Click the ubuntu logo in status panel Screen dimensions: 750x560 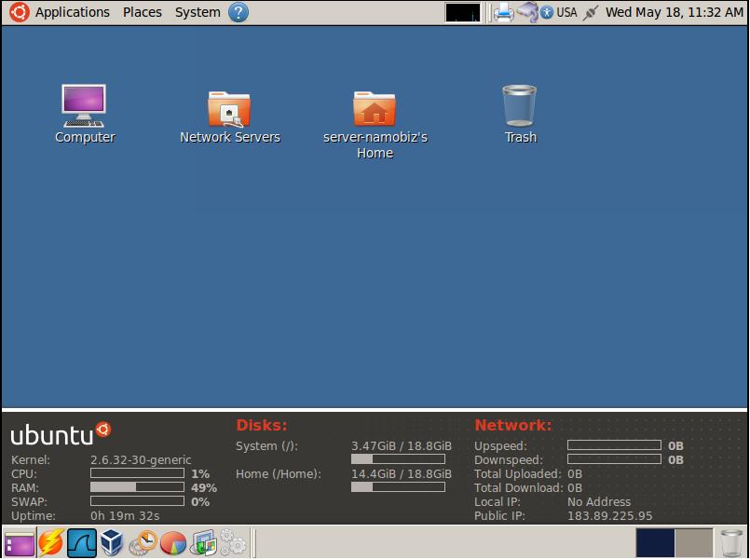61,433
